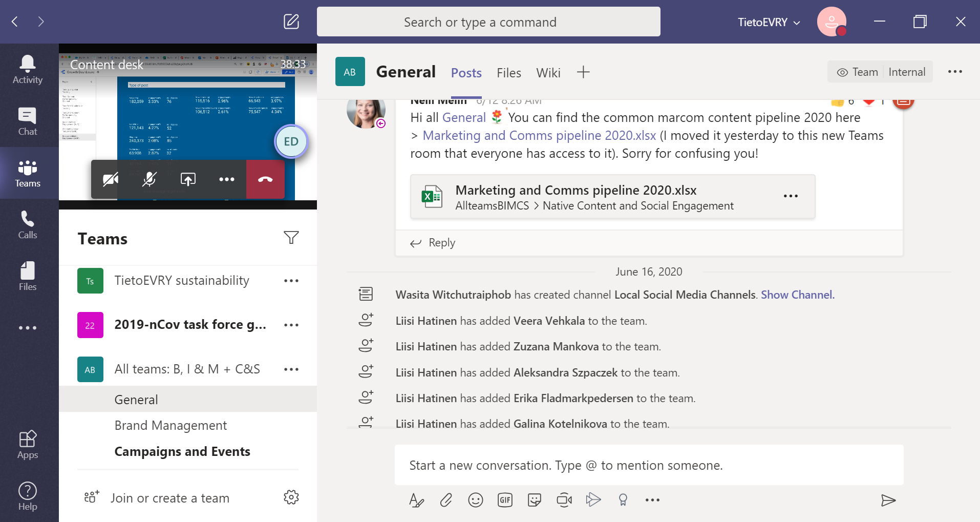
Task: Unmute the microphone in the call
Action: coord(149,179)
